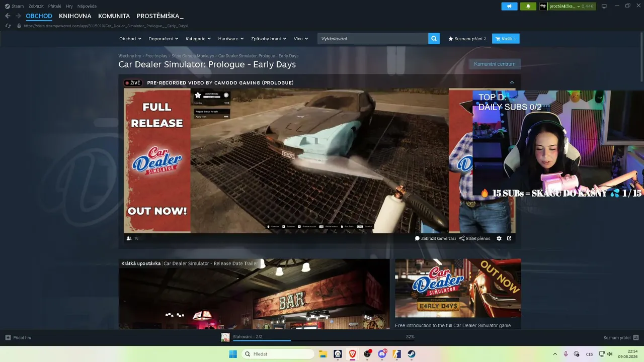
Task: Click in the Vyhledávání search field
Action: 373,39
